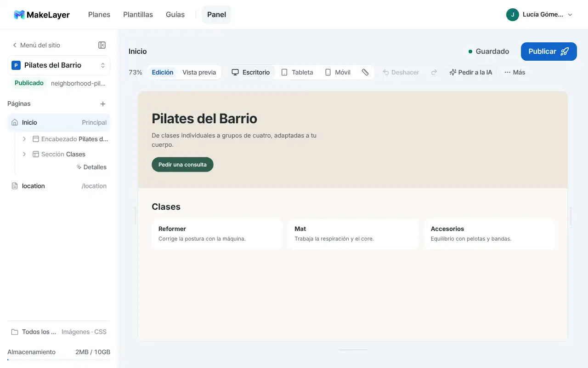588x368 pixels.
Task: Select Móvil device view
Action: click(338, 72)
